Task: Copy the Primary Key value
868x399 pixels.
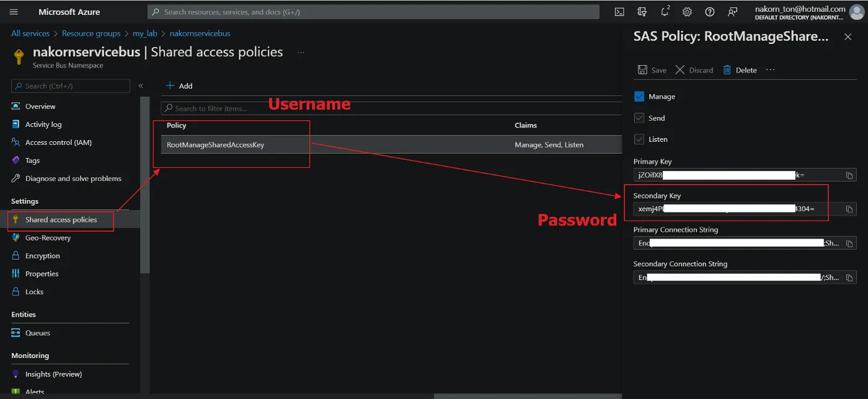Action: 849,175
